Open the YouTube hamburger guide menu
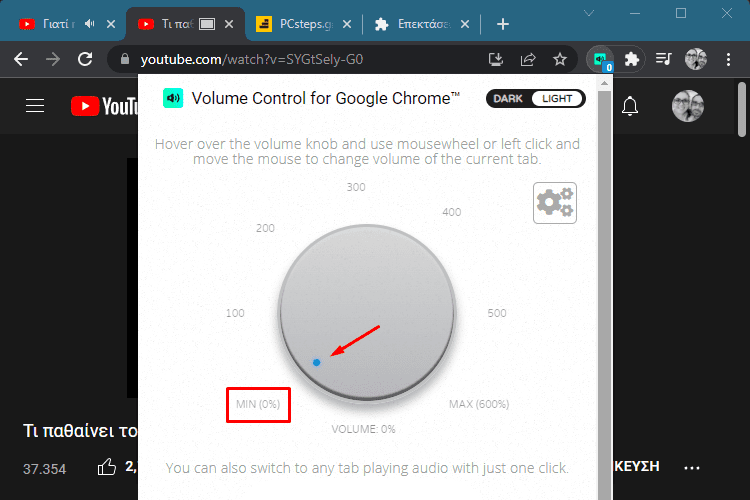 click(x=35, y=106)
